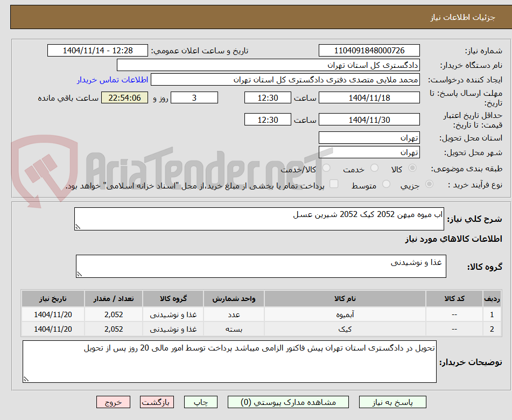Screen dimensions: 512x420
Task: Click the general description textarea شرح کلی نیاز
Action: (259, 219)
